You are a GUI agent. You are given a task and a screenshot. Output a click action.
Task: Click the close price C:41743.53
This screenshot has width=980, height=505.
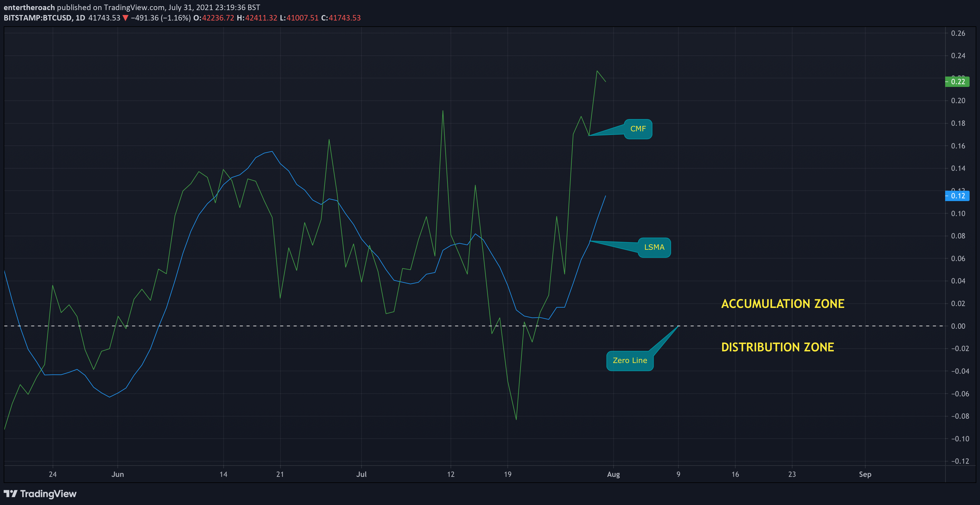341,18
